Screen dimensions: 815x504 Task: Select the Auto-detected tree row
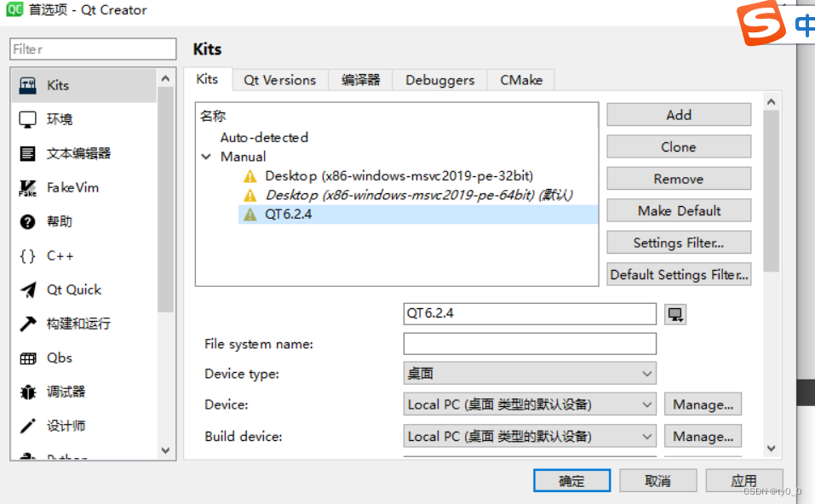point(264,138)
